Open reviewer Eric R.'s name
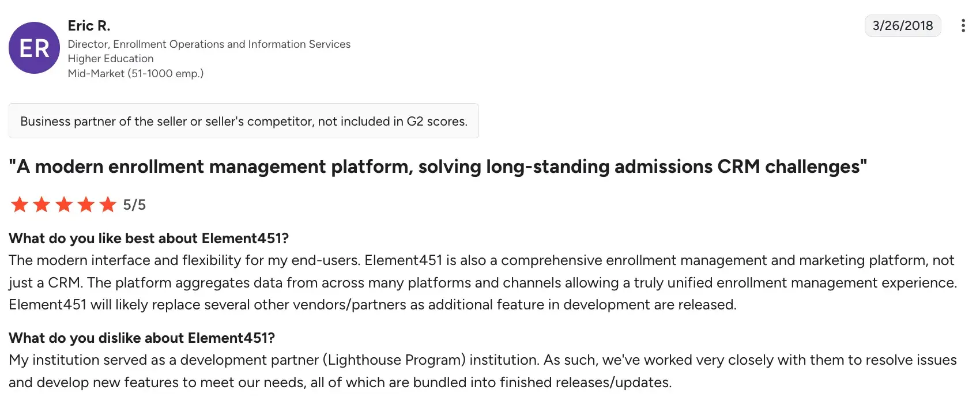Viewport: 980px width, 401px height. tap(89, 26)
